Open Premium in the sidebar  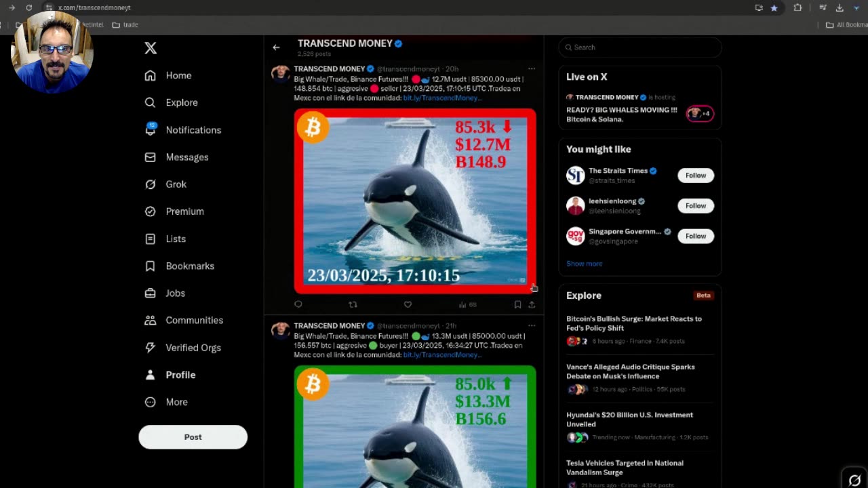point(175,211)
